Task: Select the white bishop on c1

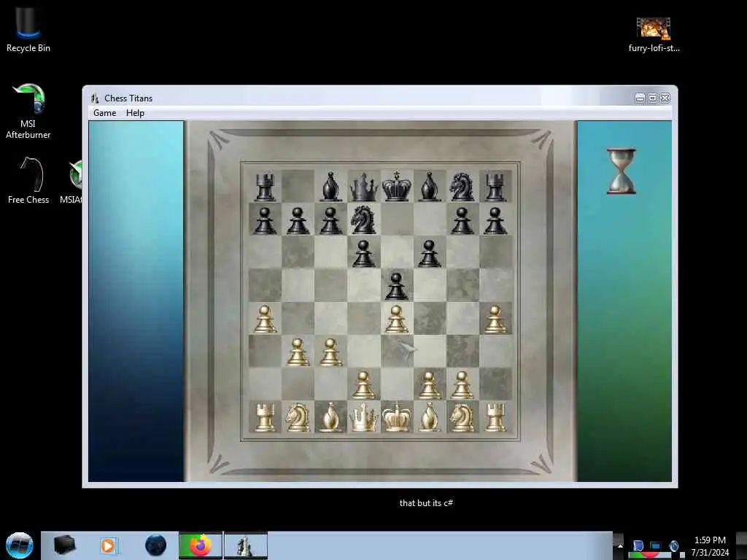Action: click(330, 417)
